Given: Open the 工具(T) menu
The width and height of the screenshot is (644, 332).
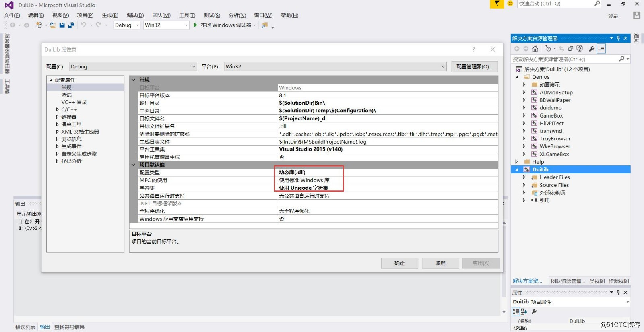Looking at the screenshot, I should [187, 15].
